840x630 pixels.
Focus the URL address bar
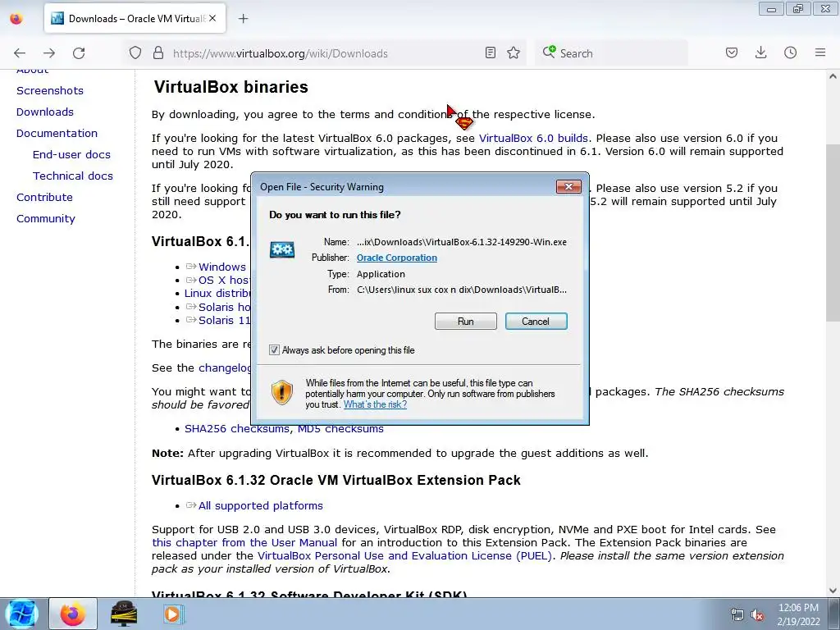[x=325, y=53]
